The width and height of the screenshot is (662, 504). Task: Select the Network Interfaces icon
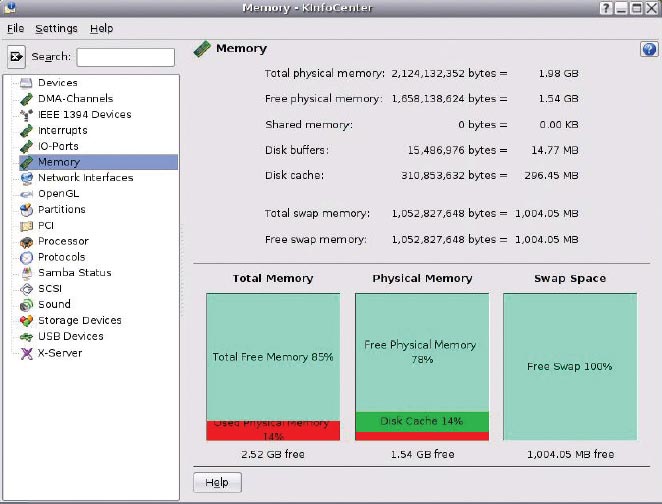pos(26,178)
